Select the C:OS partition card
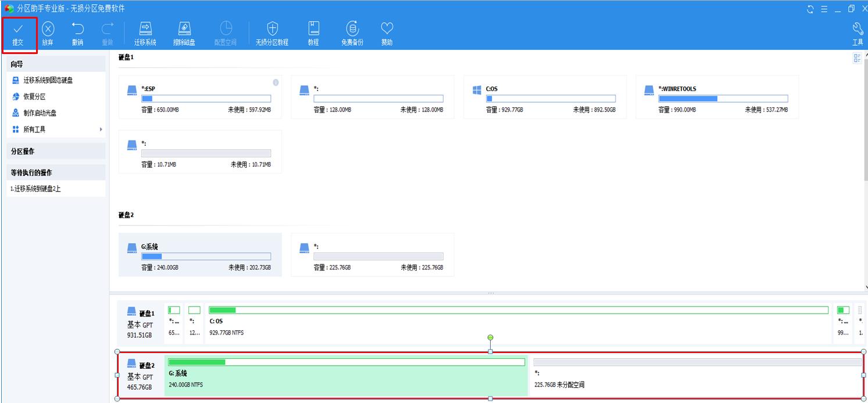Screen dimensions: 868x403 click(x=545, y=97)
